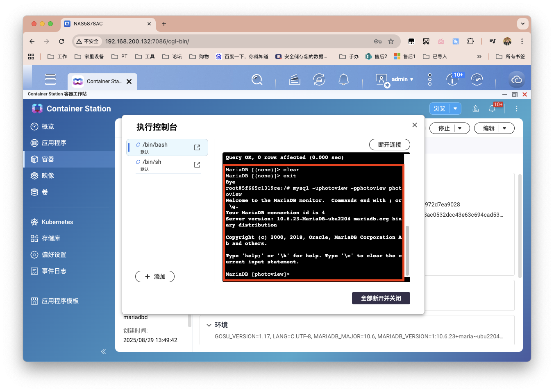Open /bin/bash console in new window
Viewport: 554px width, 392px height.
(x=197, y=147)
